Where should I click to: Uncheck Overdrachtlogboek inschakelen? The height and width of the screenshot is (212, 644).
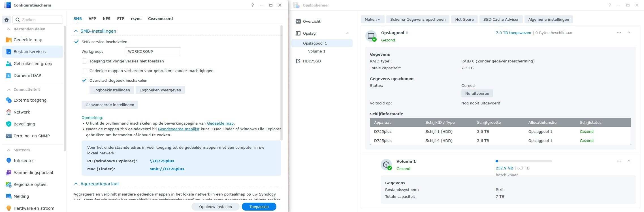pos(84,80)
